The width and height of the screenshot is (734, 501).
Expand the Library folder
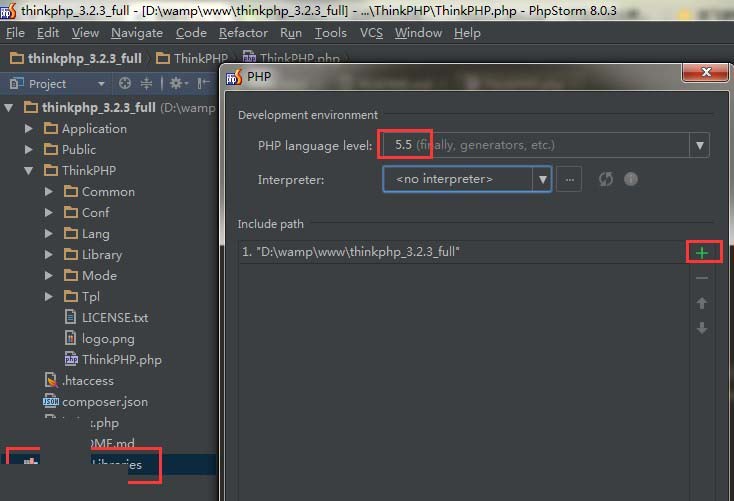(49, 254)
